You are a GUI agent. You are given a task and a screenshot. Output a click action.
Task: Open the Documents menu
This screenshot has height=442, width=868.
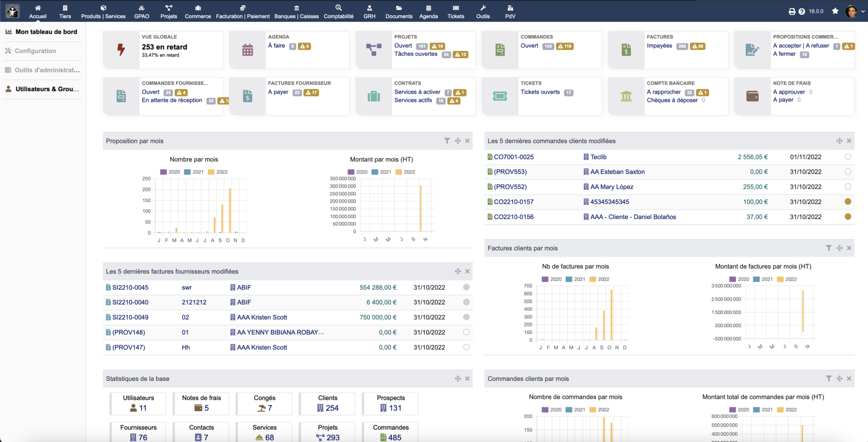click(399, 12)
